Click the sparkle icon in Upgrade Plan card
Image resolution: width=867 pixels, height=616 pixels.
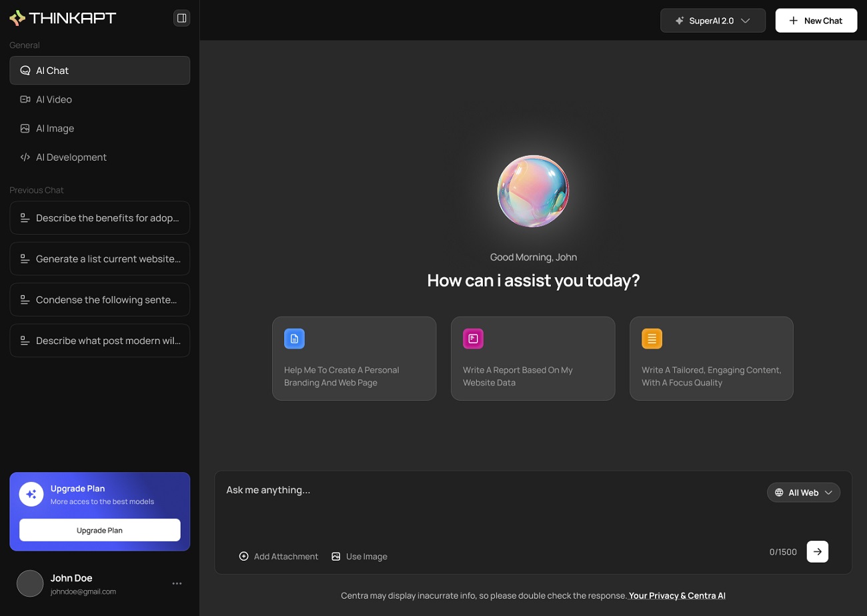pyautogui.click(x=31, y=494)
